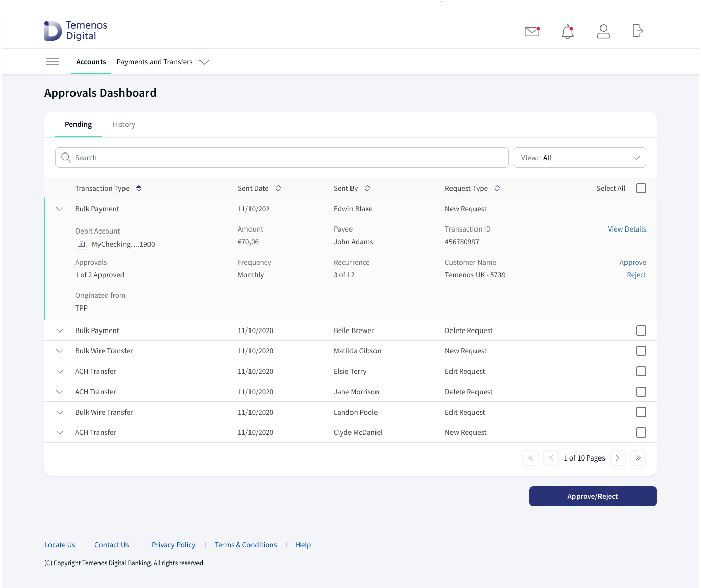Go to the last page
701x588 pixels.
tap(638, 458)
